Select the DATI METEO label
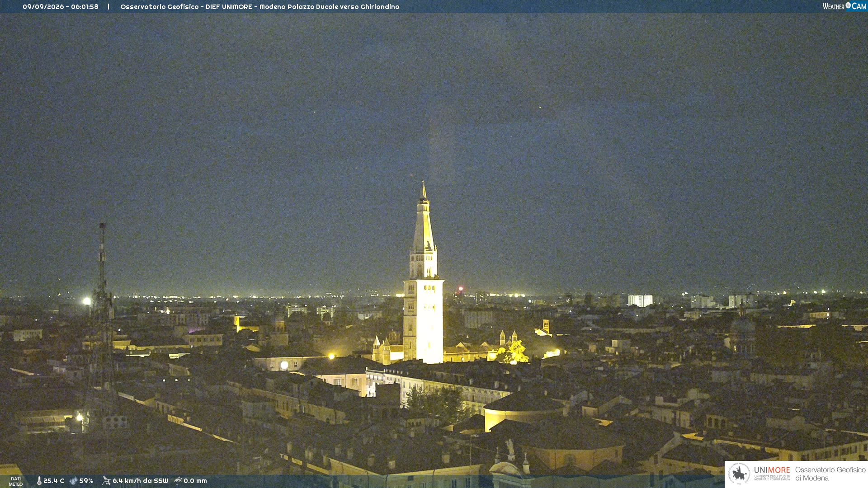 pyautogui.click(x=16, y=481)
